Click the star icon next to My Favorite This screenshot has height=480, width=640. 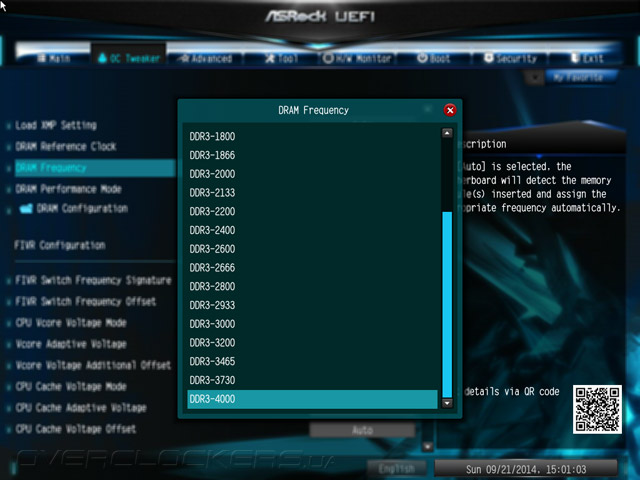pos(534,77)
